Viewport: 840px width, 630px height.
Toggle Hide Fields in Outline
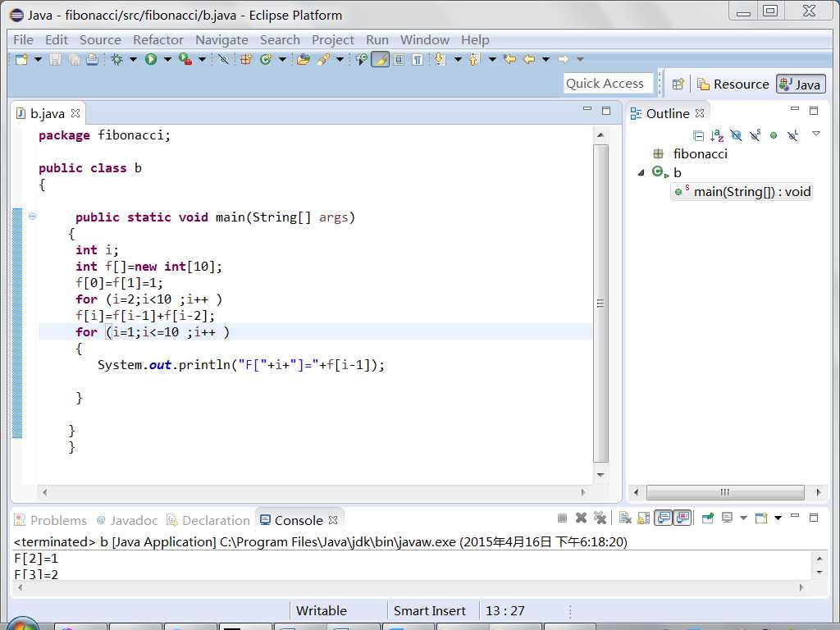tap(736, 135)
